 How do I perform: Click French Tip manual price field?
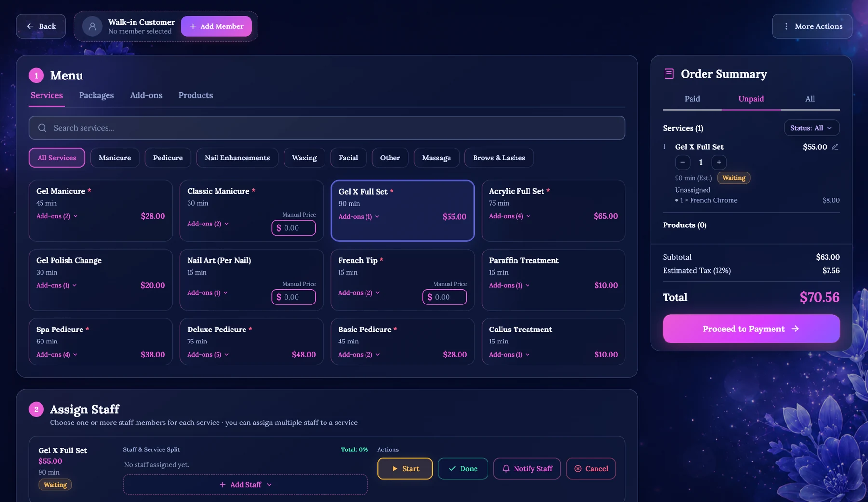point(445,297)
